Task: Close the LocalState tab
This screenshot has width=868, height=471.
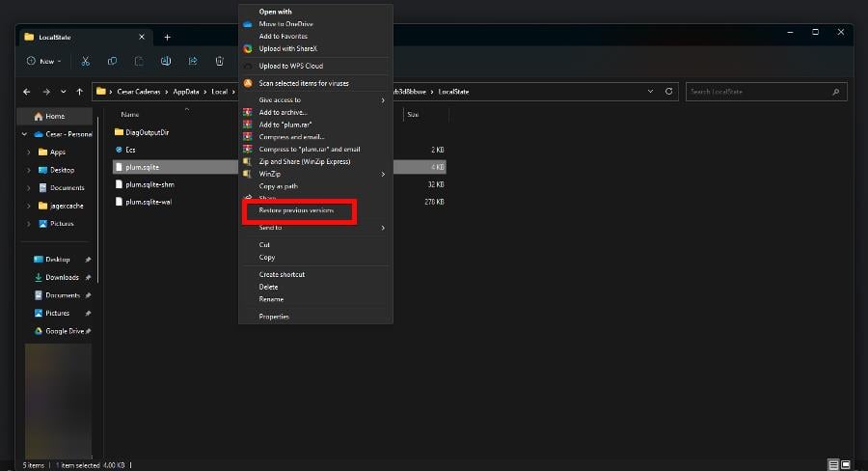Action: pos(142,37)
